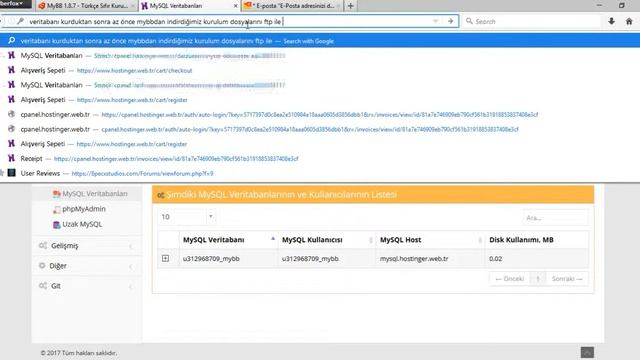Switch to the E-posta browser tab

pos(293,6)
